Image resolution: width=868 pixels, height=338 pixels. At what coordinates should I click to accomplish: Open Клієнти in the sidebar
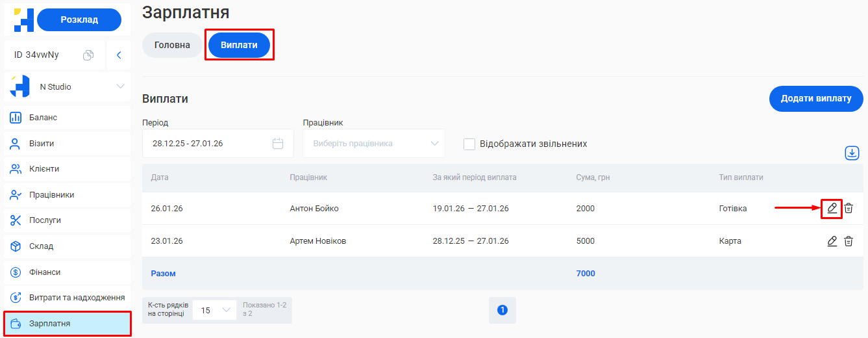pyautogui.click(x=44, y=169)
